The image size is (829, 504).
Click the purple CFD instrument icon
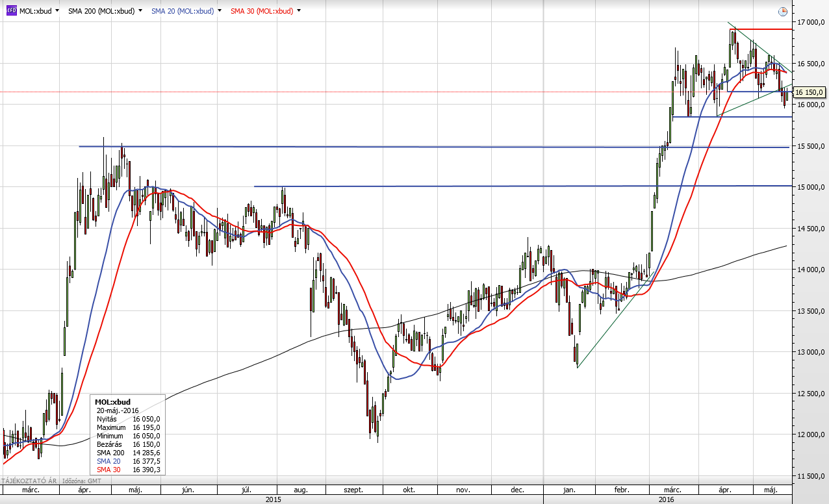click(x=11, y=11)
